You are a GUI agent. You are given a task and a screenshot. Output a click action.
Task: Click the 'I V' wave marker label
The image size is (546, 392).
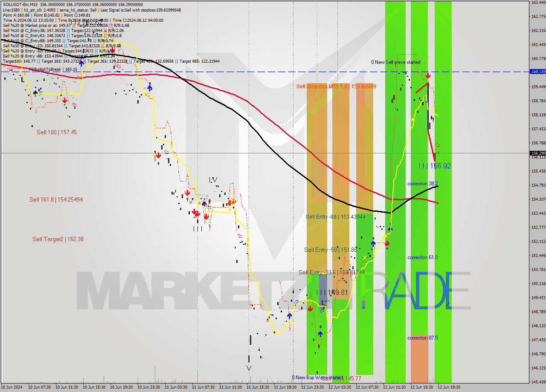point(213,180)
